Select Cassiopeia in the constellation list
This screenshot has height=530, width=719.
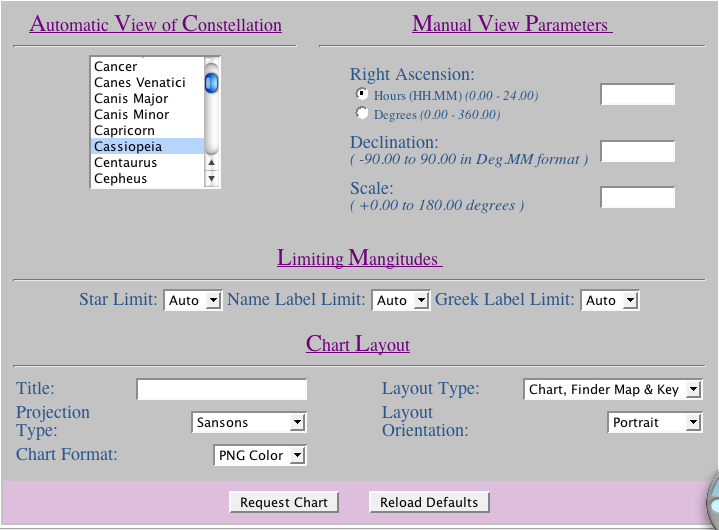click(x=147, y=147)
